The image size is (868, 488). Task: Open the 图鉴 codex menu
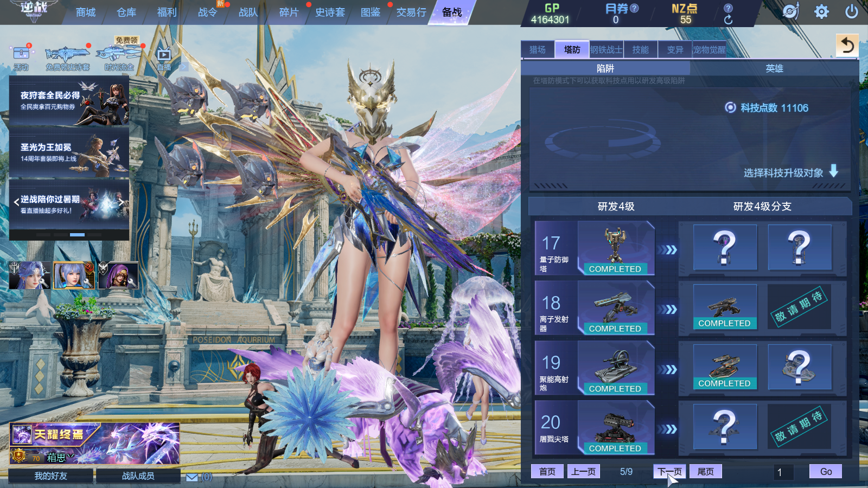pos(371,12)
